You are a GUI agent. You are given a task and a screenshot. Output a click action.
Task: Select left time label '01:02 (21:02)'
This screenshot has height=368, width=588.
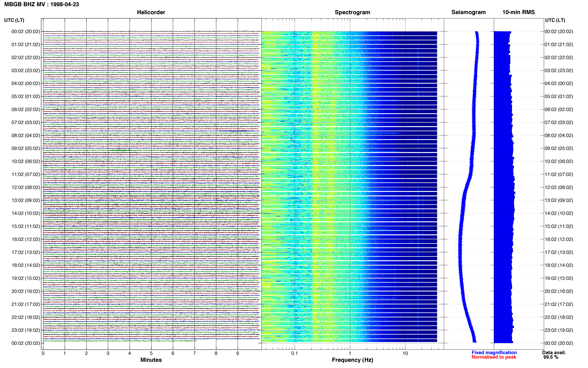pyautogui.click(x=26, y=45)
